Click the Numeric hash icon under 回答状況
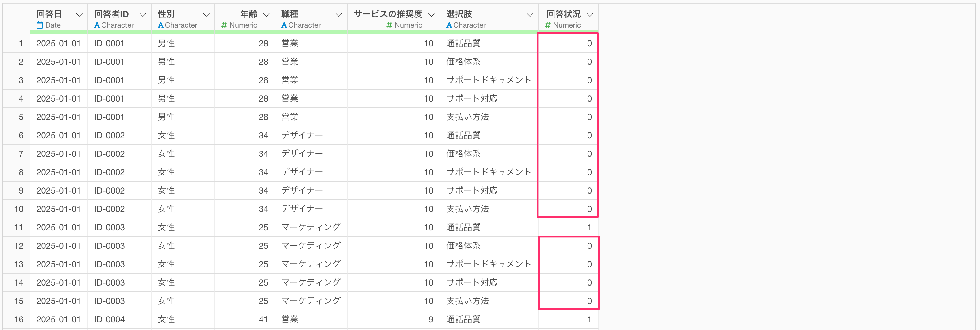Image resolution: width=980 pixels, height=330 pixels. 547,25
